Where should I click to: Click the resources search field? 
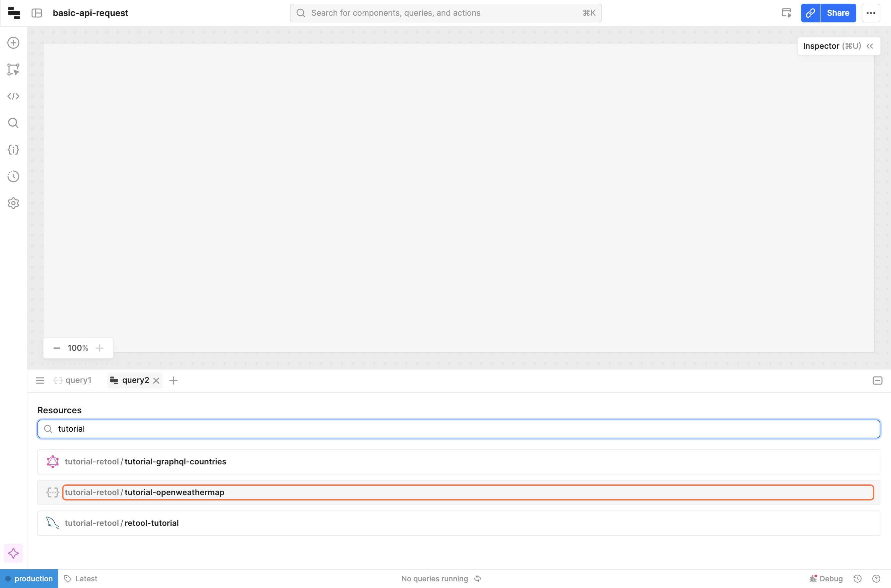(459, 429)
